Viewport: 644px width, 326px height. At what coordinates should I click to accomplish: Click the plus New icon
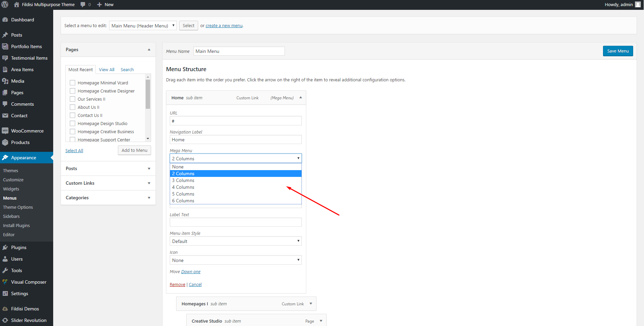99,4
